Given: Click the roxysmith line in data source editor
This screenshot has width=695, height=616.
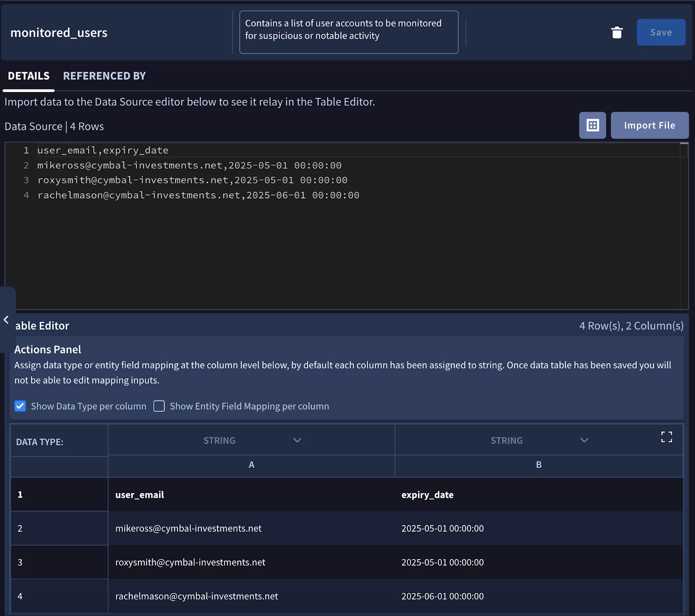Looking at the screenshot, I should 192,180.
